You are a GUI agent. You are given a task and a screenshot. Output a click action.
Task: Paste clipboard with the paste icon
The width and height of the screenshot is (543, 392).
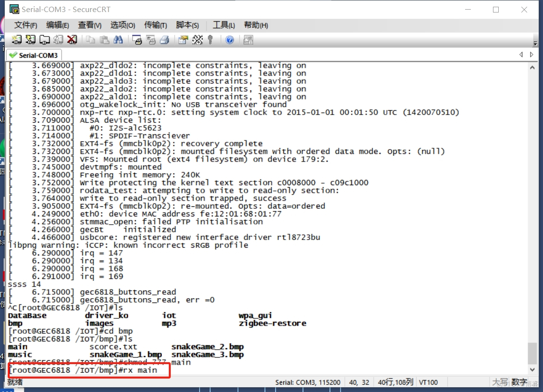(x=103, y=40)
